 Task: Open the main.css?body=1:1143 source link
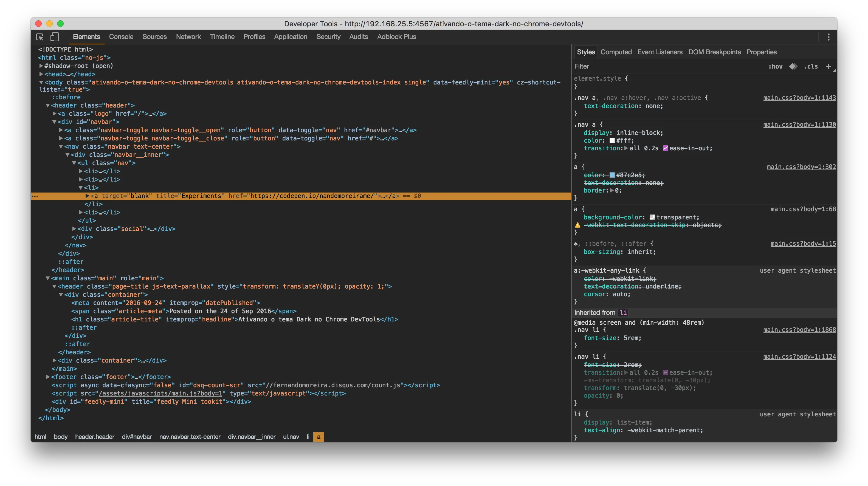coord(799,98)
